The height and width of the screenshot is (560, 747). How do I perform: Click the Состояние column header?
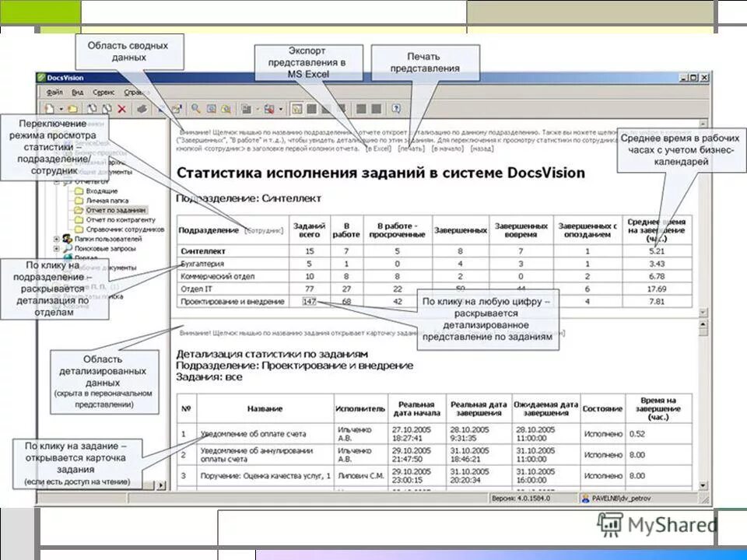point(602,408)
